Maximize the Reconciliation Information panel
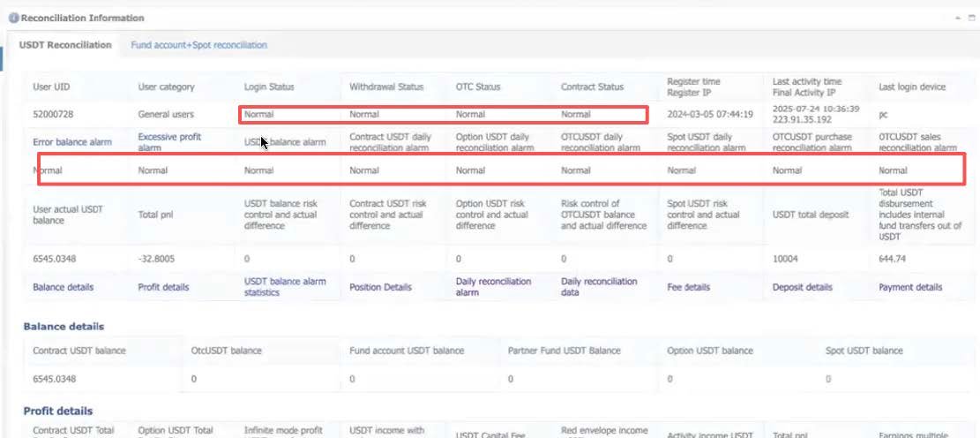Screen dimensions: 980x438 (969, 18)
